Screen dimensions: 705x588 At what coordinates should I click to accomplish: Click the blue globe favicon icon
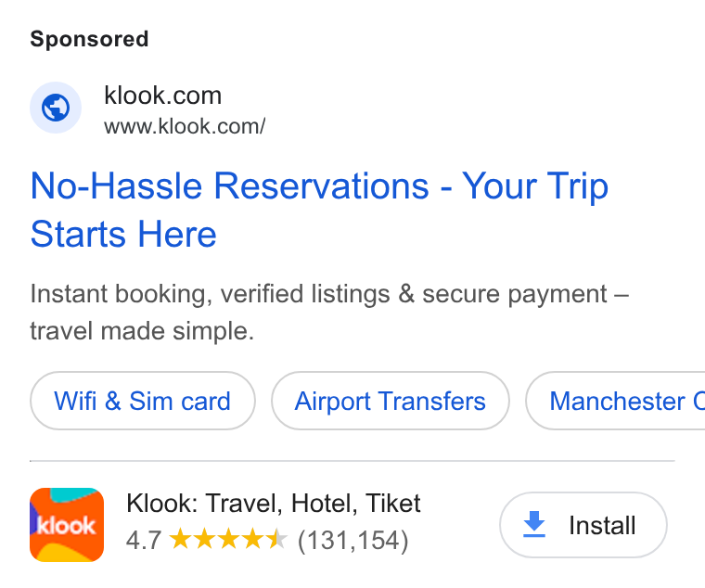tap(56, 108)
